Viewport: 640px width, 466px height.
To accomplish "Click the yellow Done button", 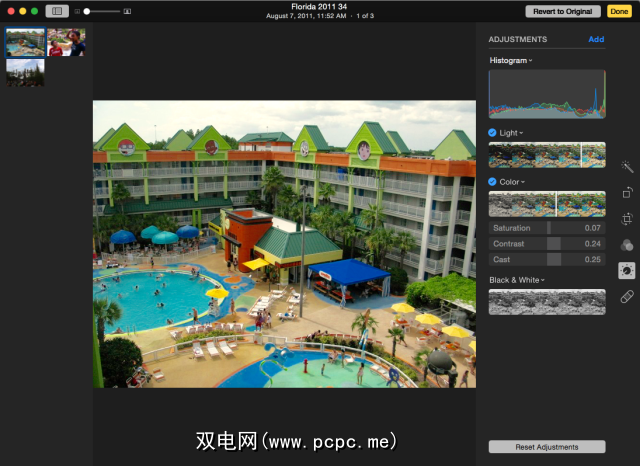I will click(619, 11).
